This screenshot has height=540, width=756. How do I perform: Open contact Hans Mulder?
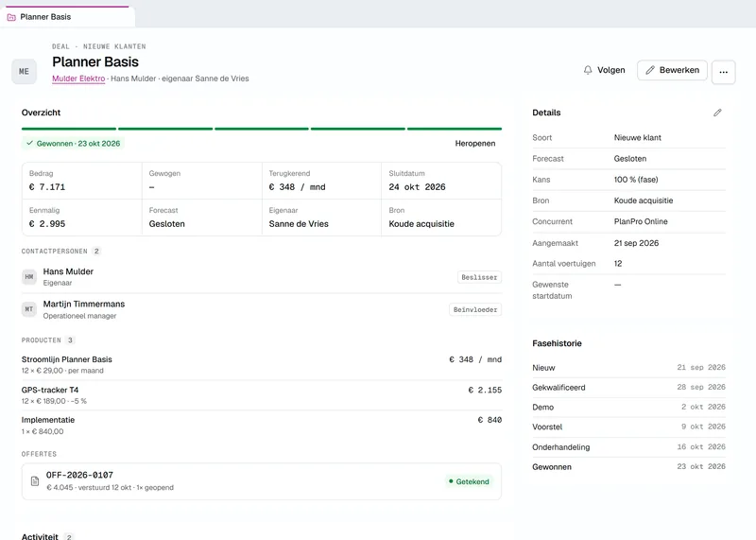pyautogui.click(x=68, y=271)
